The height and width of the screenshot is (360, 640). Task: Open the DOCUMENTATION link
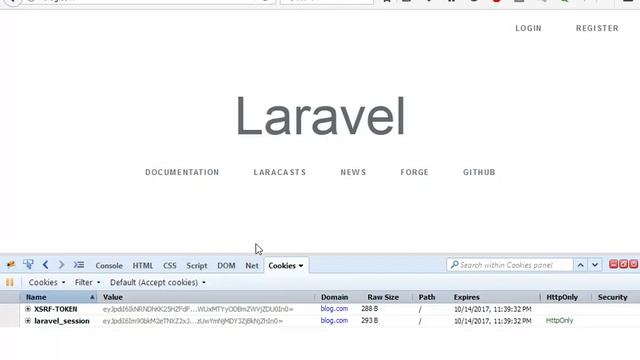pos(182,172)
